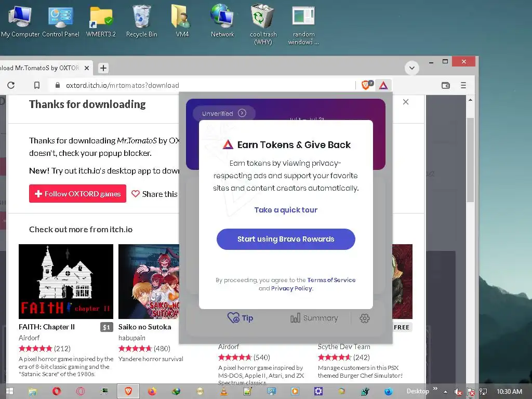Viewport: 532px width, 399px height.
Task: Open the Saiko no Sutoka game thumbnail
Action: 149,281
